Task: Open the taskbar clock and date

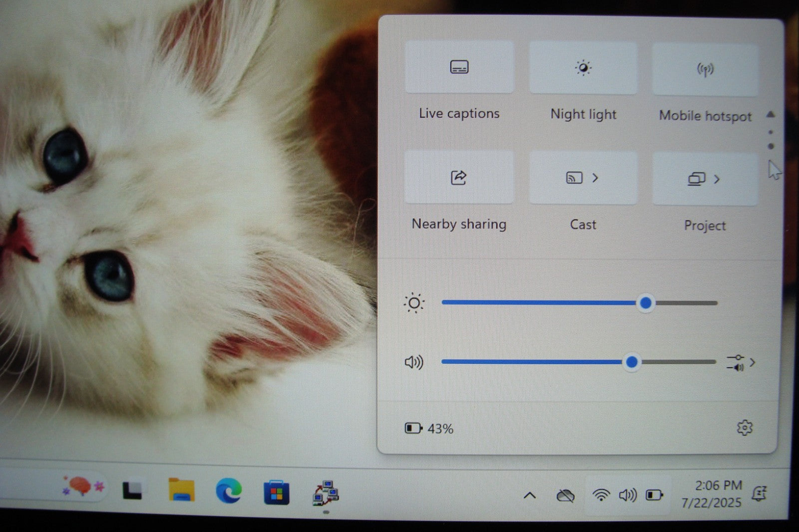Action: pyautogui.click(x=712, y=494)
